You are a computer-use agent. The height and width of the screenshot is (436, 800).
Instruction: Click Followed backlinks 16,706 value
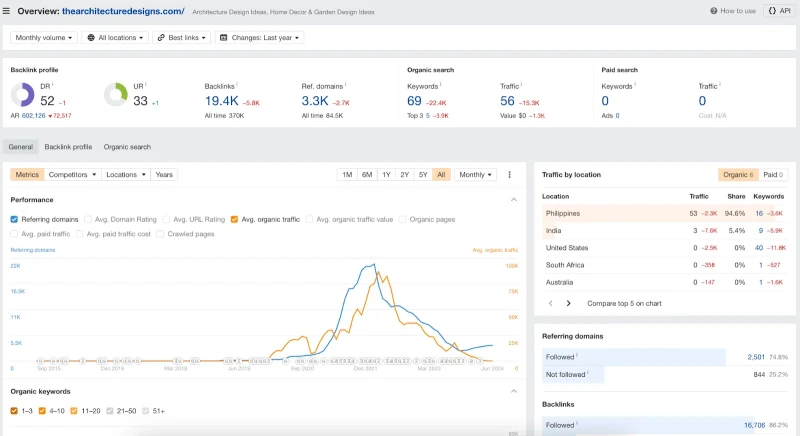point(754,425)
